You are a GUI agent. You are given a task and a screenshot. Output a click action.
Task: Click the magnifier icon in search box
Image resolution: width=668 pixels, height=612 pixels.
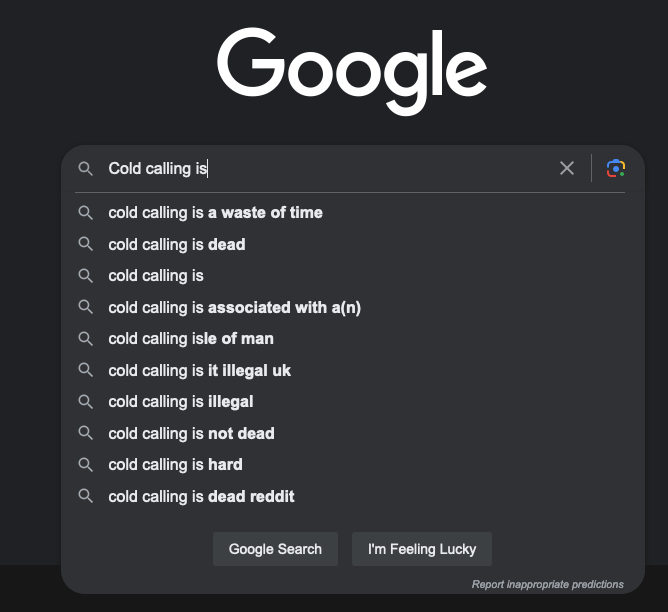[x=86, y=169]
